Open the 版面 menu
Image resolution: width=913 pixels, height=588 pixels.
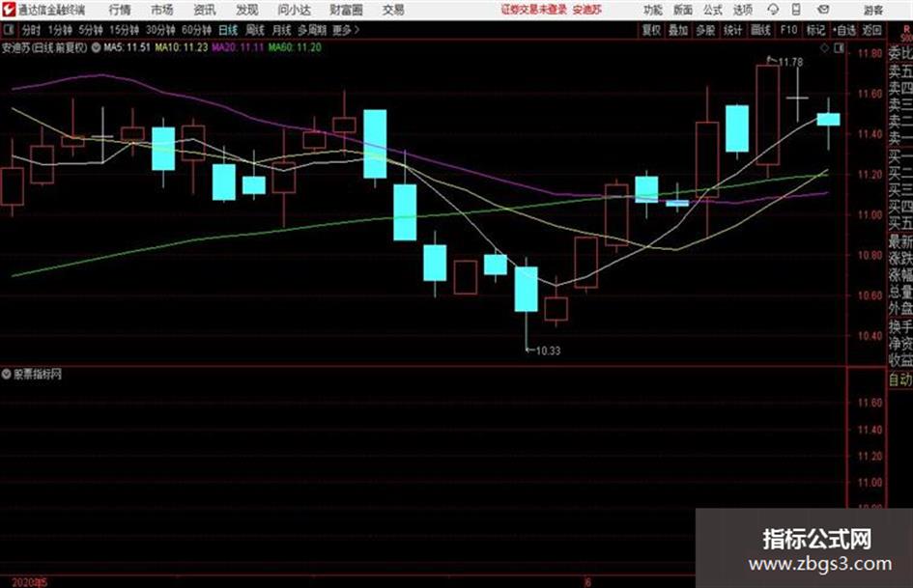pos(682,10)
